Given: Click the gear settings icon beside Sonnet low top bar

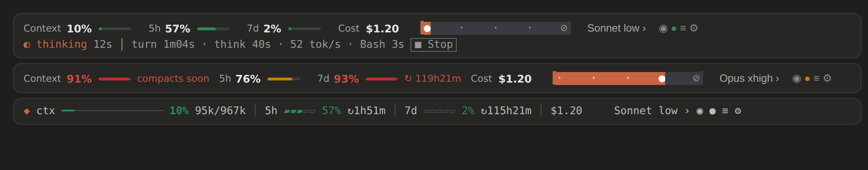Looking at the screenshot, I should tap(694, 28).
